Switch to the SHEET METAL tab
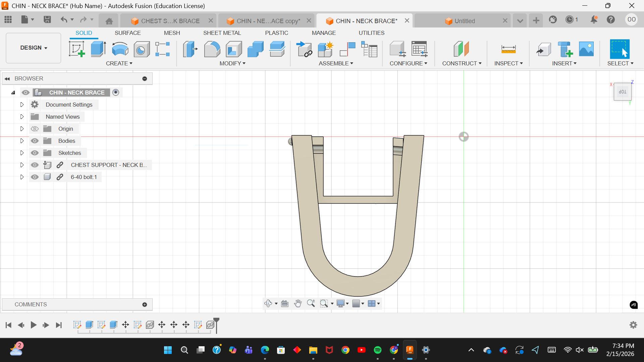 222,33
